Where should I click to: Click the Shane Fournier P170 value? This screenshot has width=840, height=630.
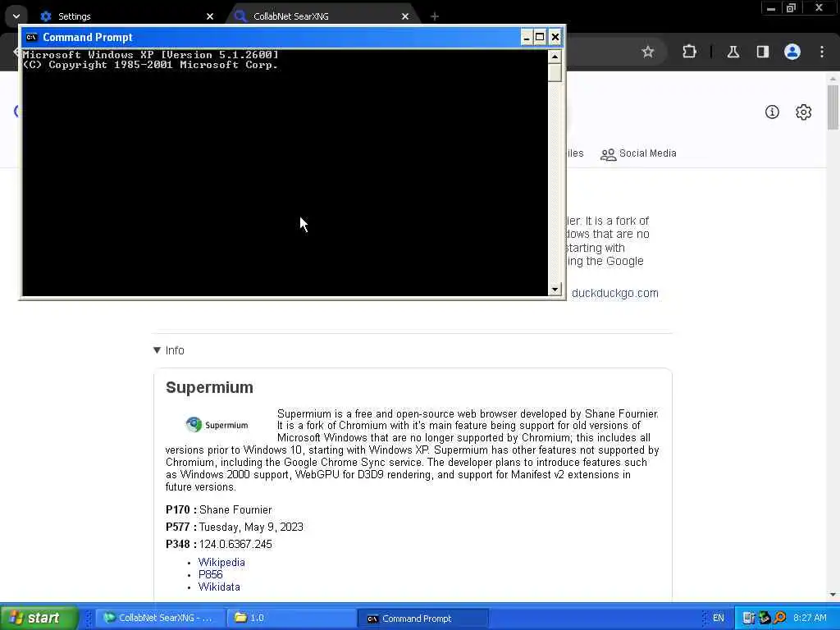tap(235, 509)
